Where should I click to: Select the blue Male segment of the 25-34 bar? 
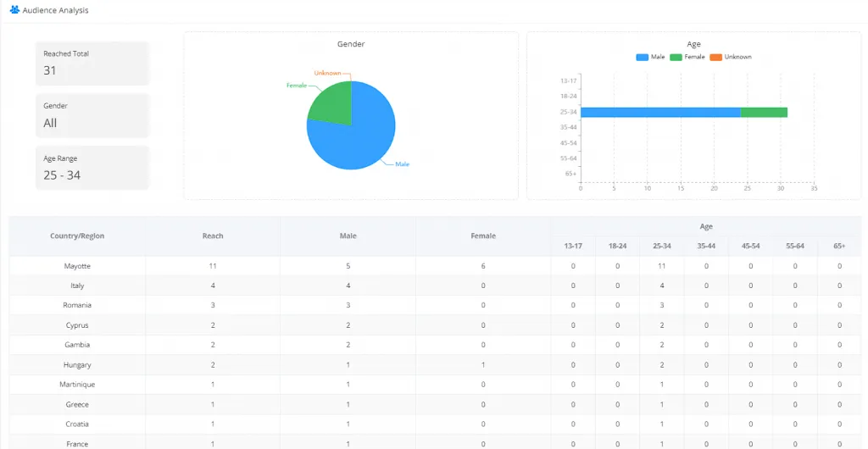[659, 112]
